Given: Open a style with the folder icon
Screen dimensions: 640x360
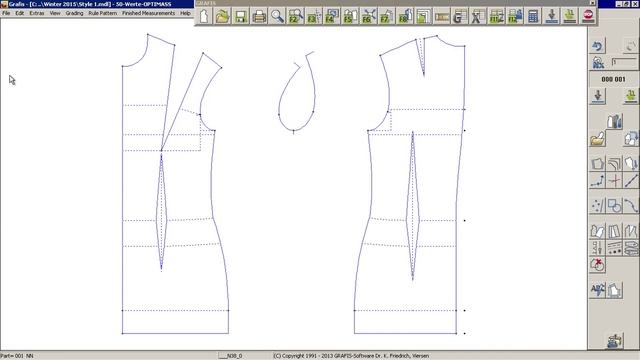Looking at the screenshot, I should pos(222,16).
